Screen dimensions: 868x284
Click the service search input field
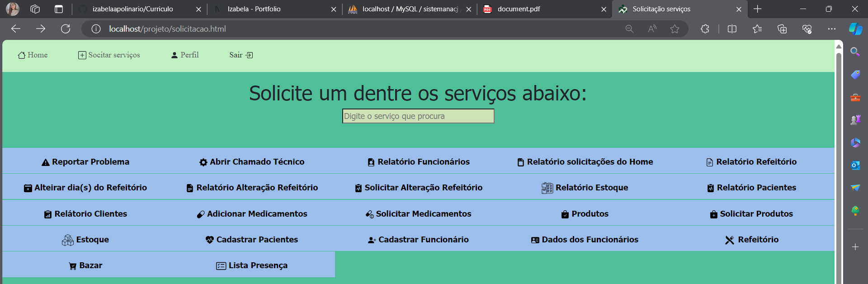pos(418,116)
